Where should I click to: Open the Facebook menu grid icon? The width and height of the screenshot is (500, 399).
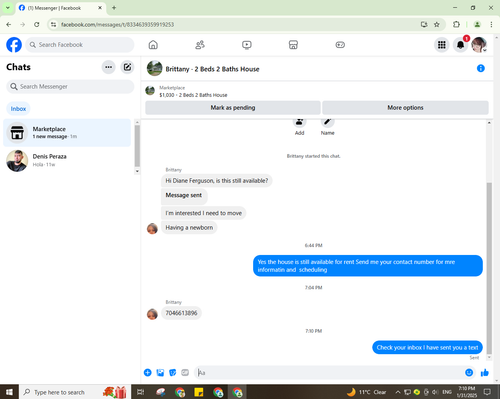442,45
